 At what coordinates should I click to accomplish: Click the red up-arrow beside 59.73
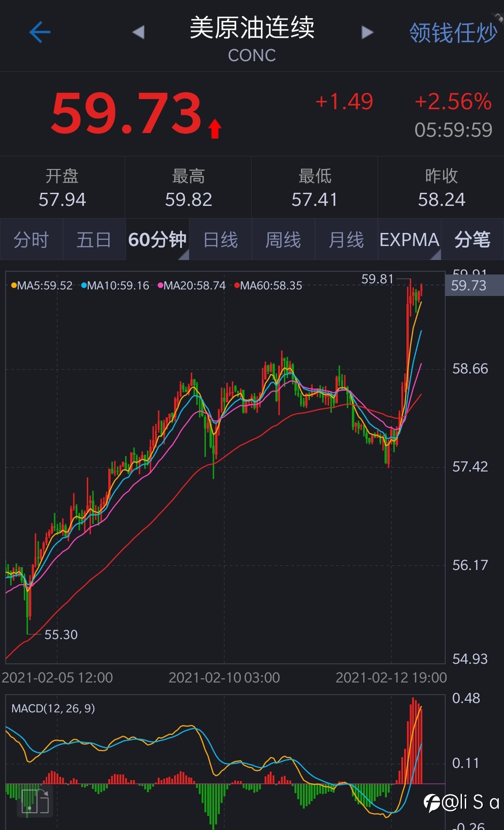[215, 128]
